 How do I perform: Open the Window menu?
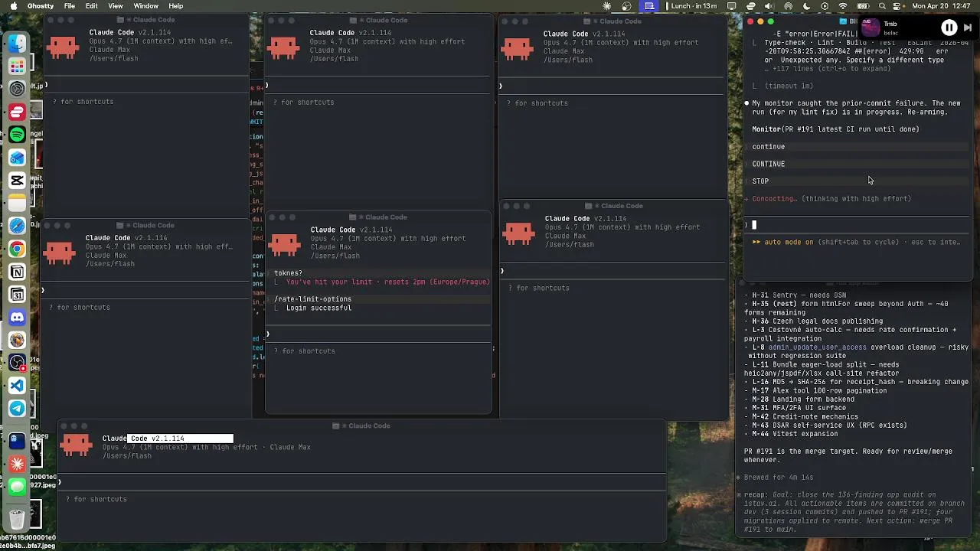(145, 6)
